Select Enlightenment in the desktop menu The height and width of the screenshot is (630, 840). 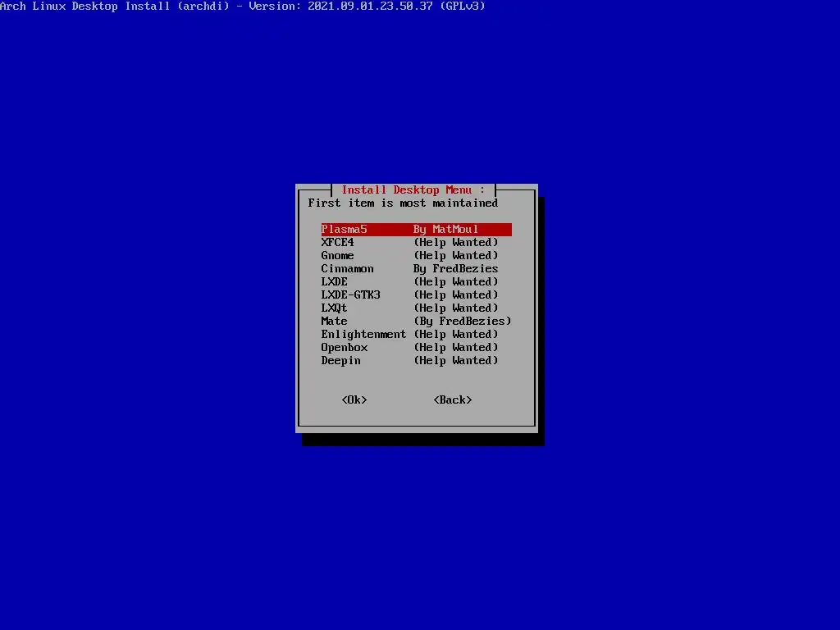pyautogui.click(x=416, y=335)
